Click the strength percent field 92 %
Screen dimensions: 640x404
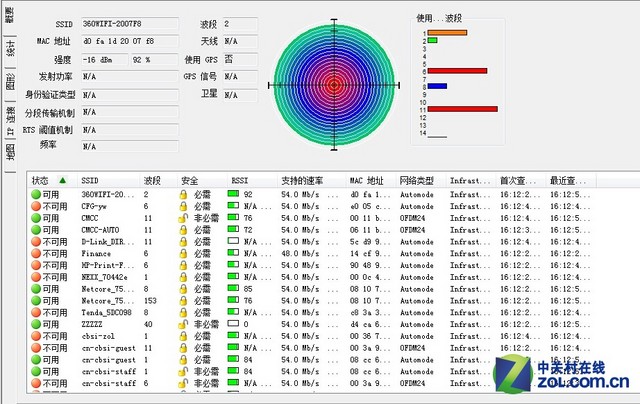154,60
